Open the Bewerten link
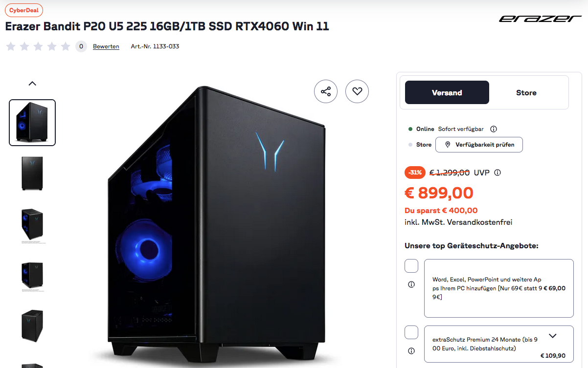Viewport: 588px width, 368px height. click(x=106, y=46)
